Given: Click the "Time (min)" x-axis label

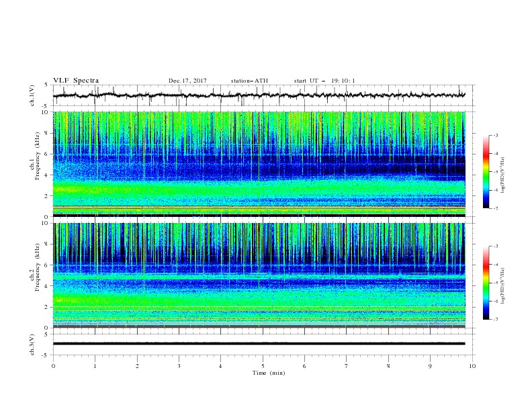Looking at the screenshot, I should click(x=269, y=373).
